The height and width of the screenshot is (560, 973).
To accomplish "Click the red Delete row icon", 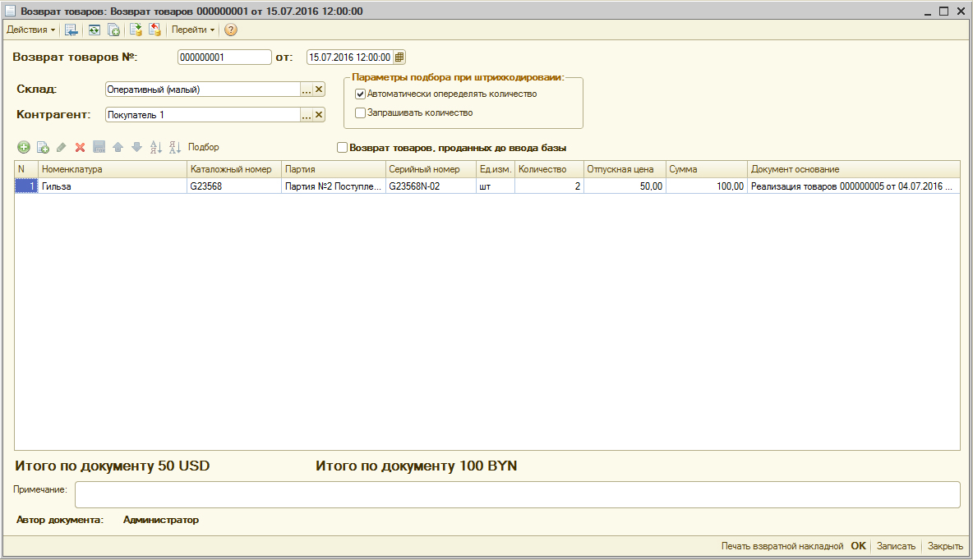I will (81, 148).
